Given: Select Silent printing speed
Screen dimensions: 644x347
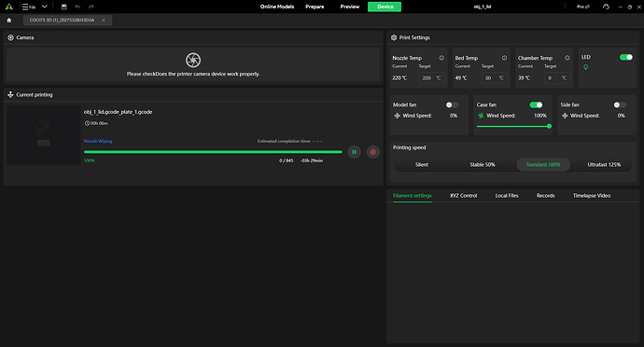Looking at the screenshot, I should tap(421, 165).
